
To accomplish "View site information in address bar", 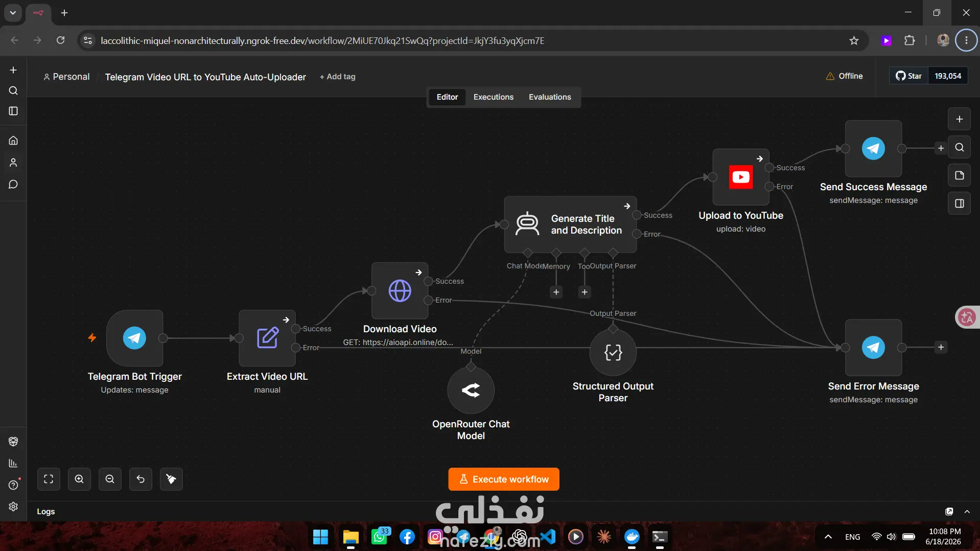I will [88, 40].
